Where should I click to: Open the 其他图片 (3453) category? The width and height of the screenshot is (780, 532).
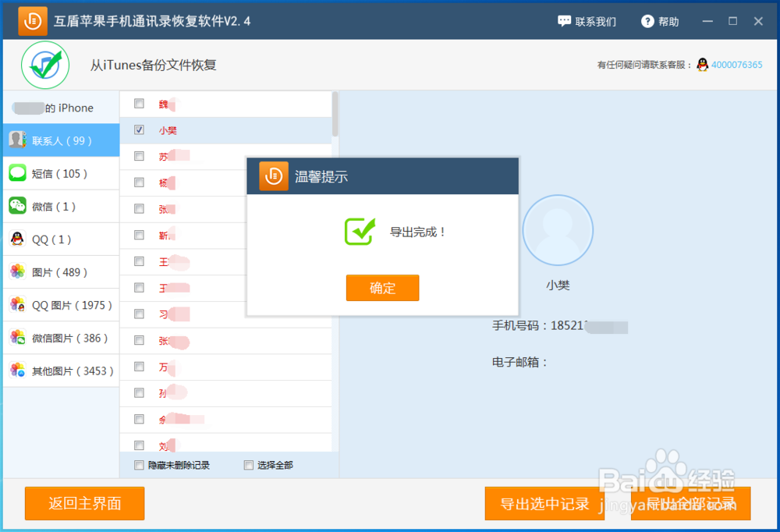61,371
